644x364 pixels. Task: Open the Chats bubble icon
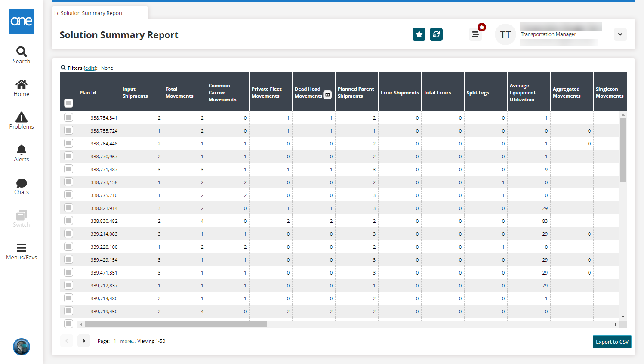[22, 186]
